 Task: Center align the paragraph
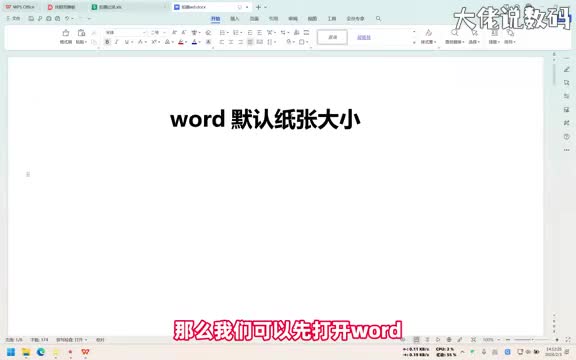pyautogui.click(x=231, y=42)
